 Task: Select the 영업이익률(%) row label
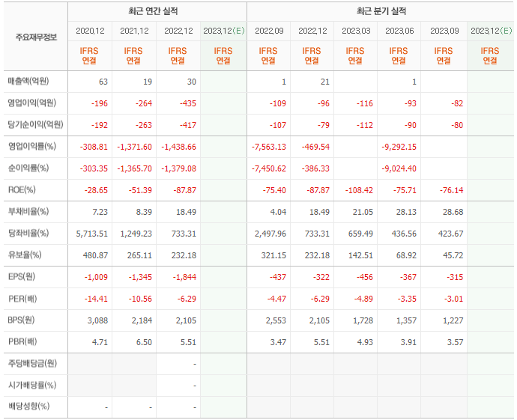tap(32, 146)
